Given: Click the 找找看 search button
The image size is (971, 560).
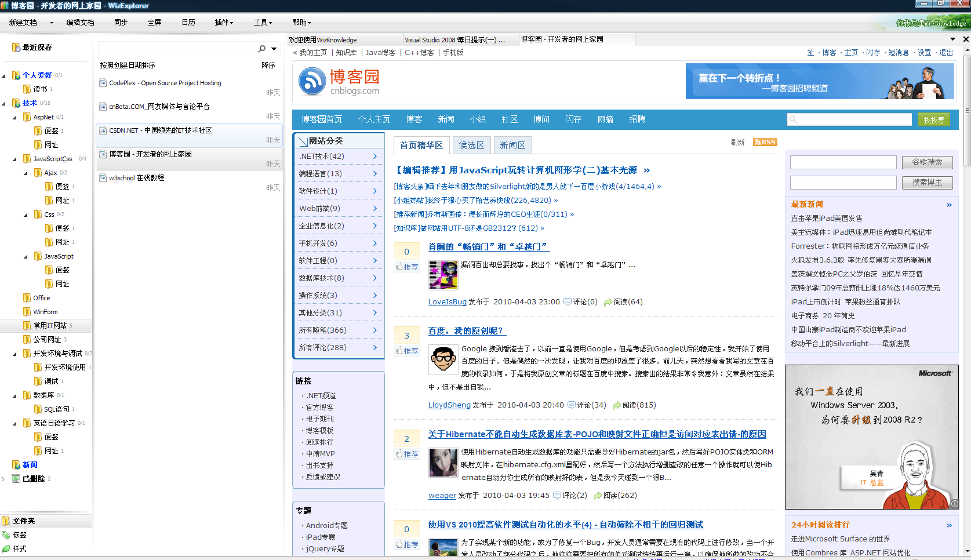Looking at the screenshot, I should coord(934,120).
